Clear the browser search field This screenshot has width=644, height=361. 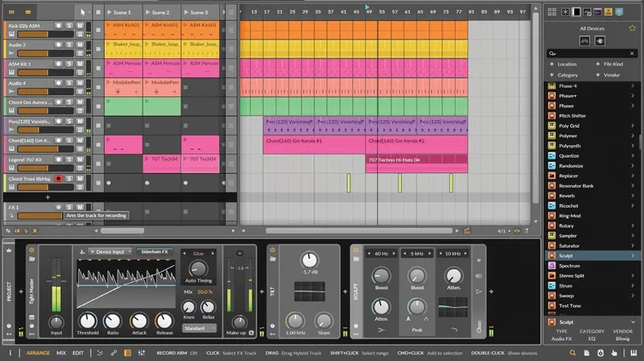coord(632,53)
